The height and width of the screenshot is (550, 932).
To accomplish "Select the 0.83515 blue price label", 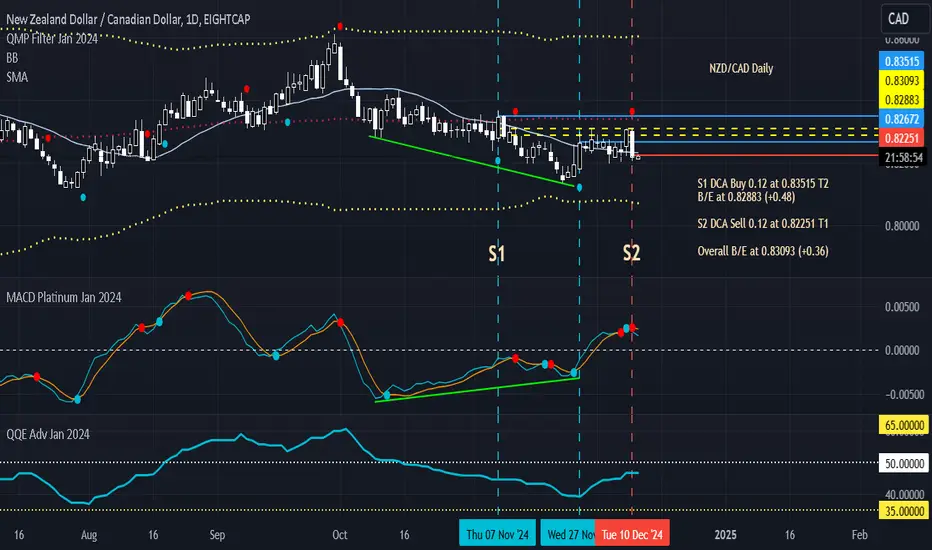I will (902, 61).
